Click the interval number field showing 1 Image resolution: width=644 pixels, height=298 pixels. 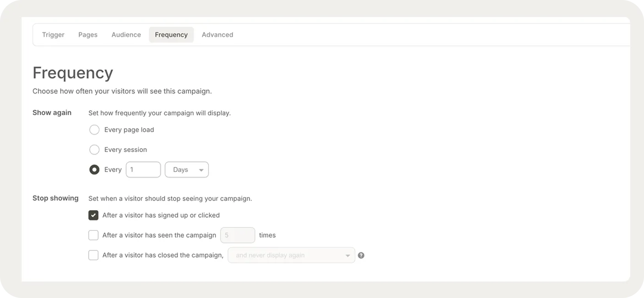pyautogui.click(x=143, y=170)
